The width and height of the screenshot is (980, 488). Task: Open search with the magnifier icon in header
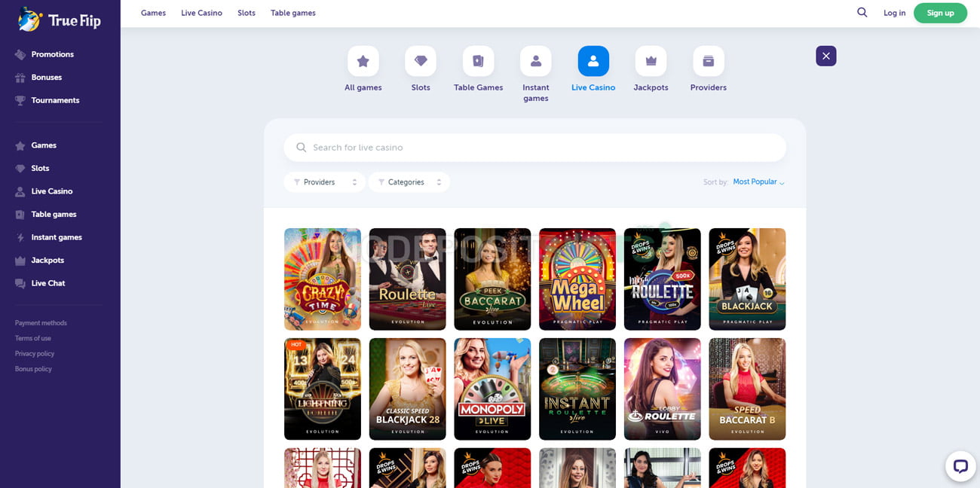tap(862, 13)
